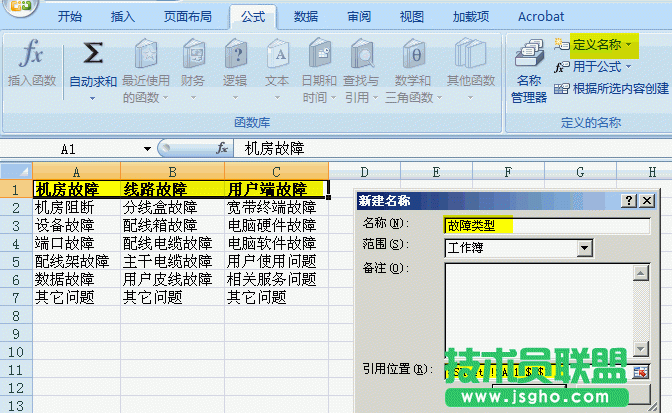The height and width of the screenshot is (413, 672).
Task: Open the Financial (财务) functions icon
Action: [x=194, y=54]
